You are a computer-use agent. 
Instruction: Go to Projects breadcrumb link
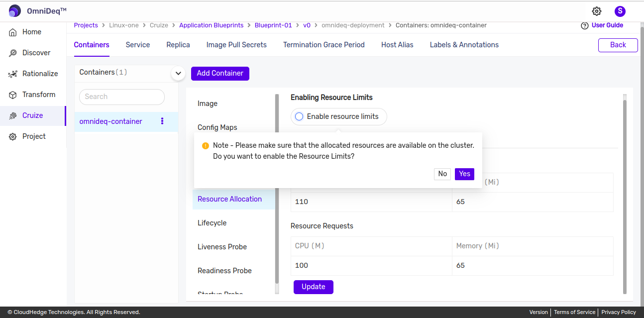[x=86, y=25]
